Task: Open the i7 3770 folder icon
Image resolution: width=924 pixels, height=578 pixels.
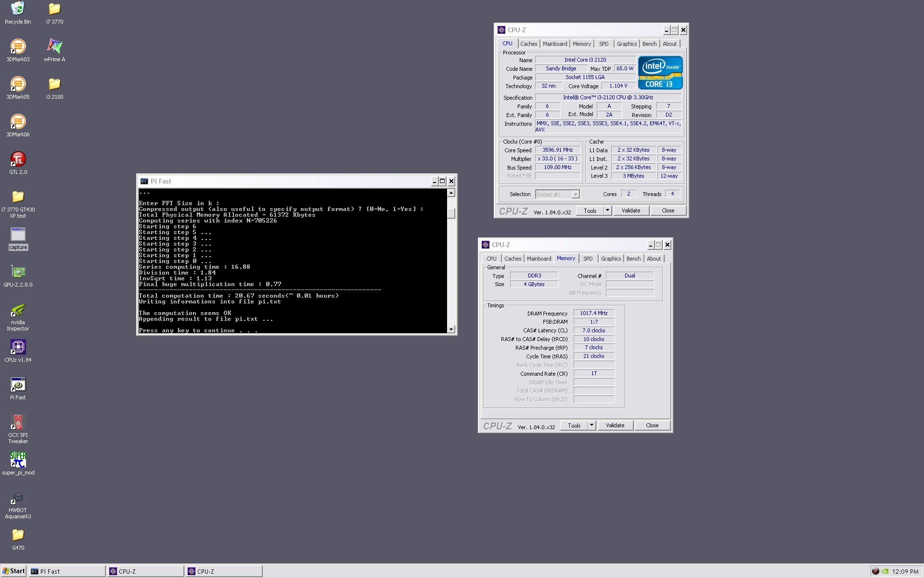Action: 54,9
